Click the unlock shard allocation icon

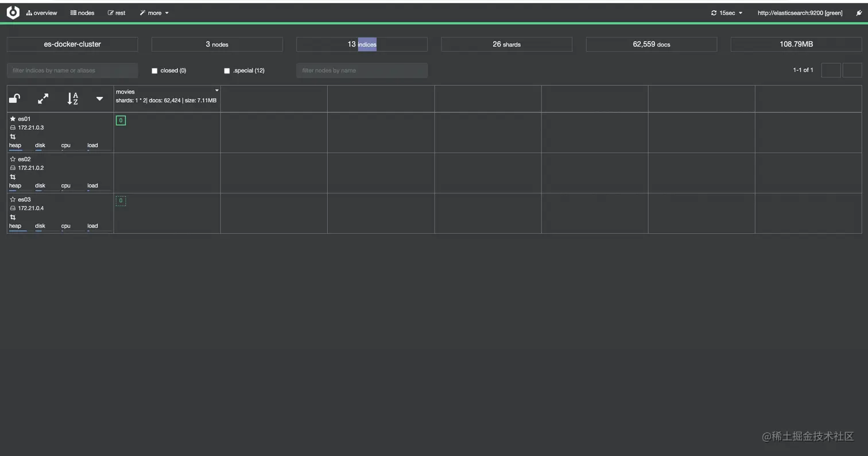pyautogui.click(x=15, y=99)
